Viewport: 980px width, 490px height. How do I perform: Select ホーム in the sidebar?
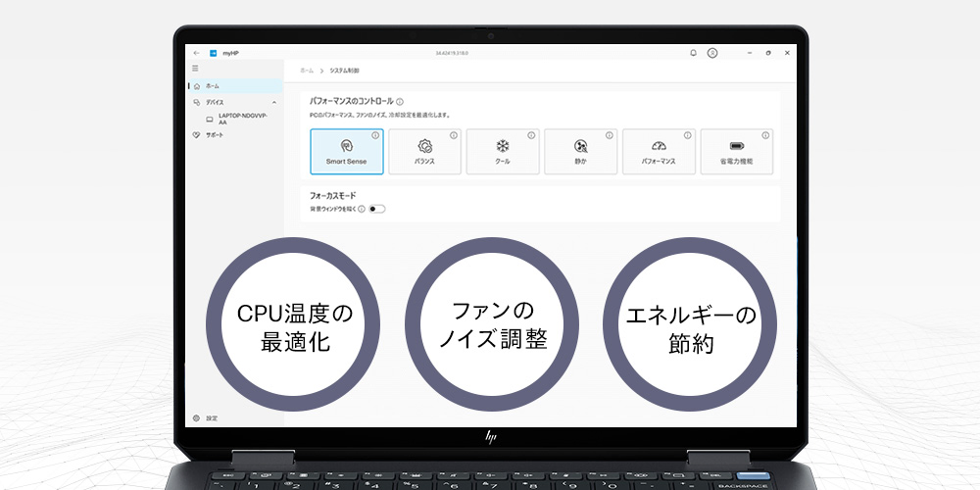pos(235,86)
